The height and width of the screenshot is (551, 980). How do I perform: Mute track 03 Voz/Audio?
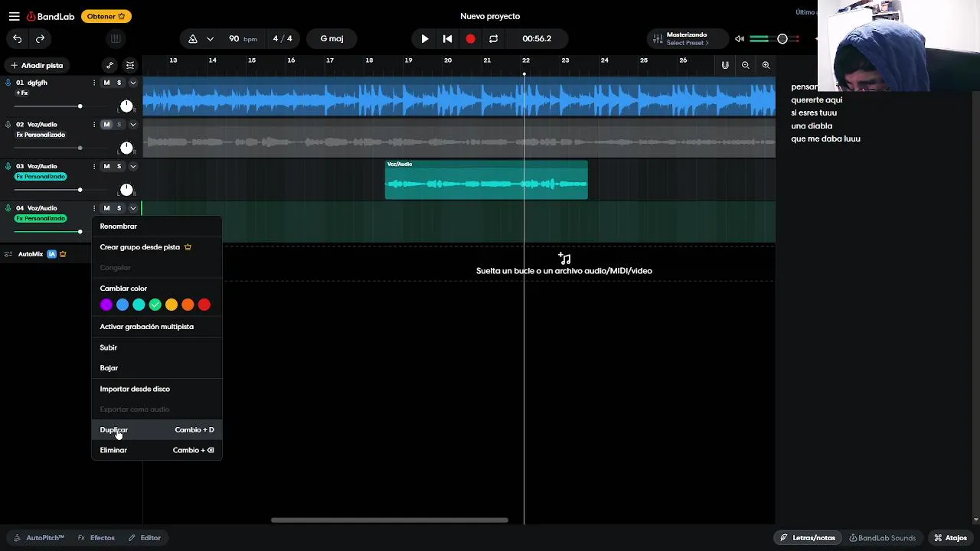coord(106,166)
